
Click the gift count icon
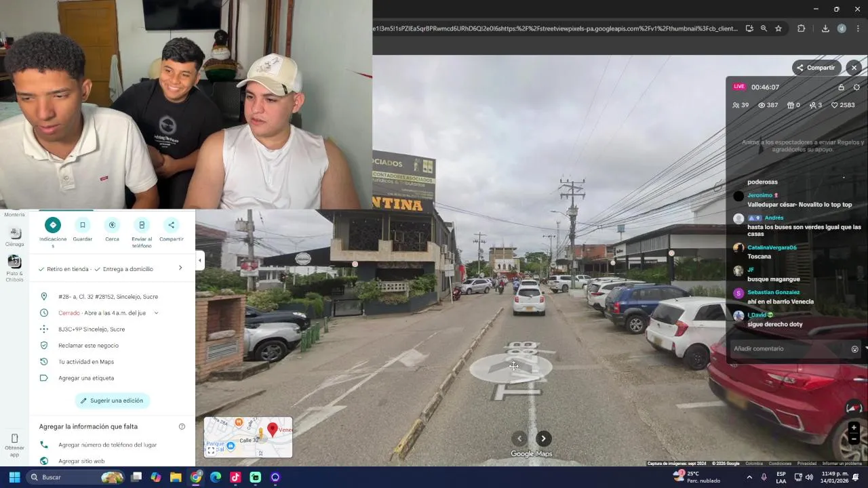pyautogui.click(x=790, y=105)
